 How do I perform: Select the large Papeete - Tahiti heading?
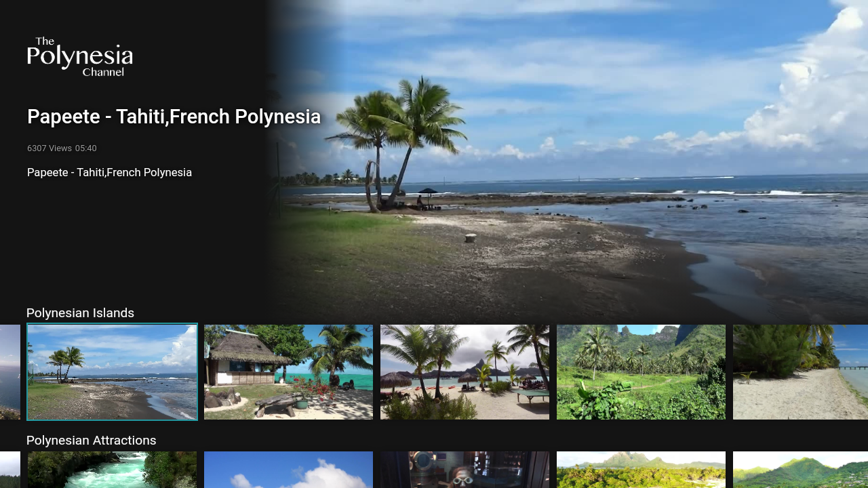click(174, 117)
